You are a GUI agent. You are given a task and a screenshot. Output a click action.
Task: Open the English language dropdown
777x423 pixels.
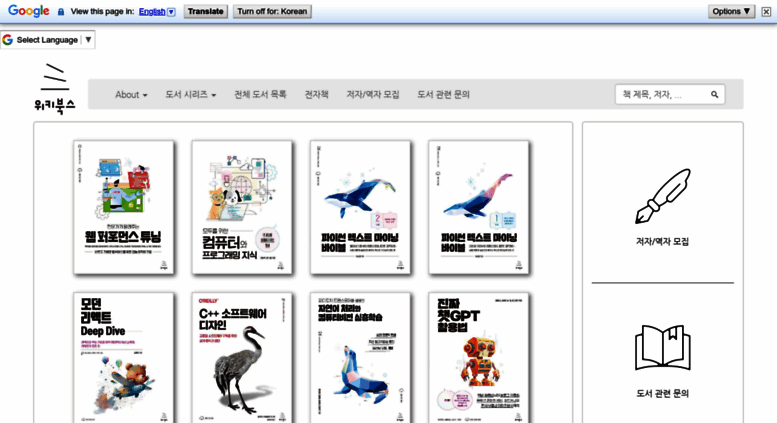pyautogui.click(x=157, y=11)
